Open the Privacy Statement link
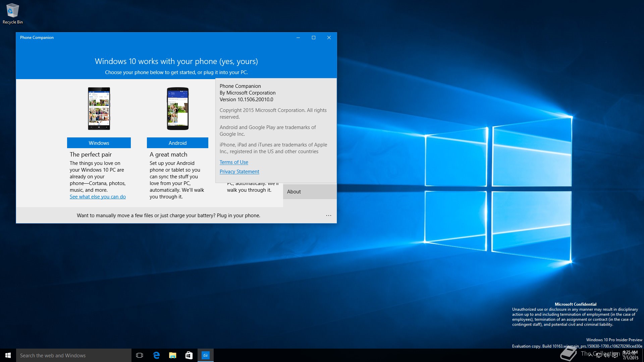Screen dimensions: 644x362 239,172
